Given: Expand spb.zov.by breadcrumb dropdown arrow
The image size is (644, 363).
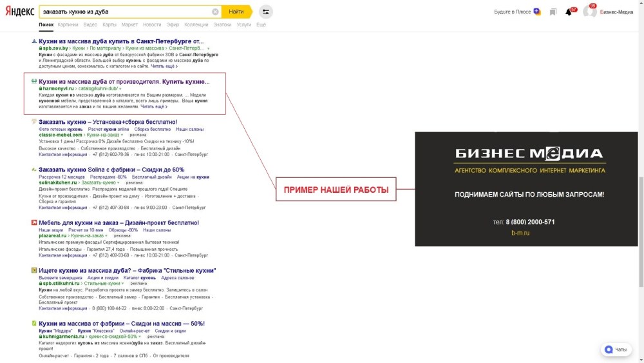Looking at the screenshot, I should [x=208, y=48].
